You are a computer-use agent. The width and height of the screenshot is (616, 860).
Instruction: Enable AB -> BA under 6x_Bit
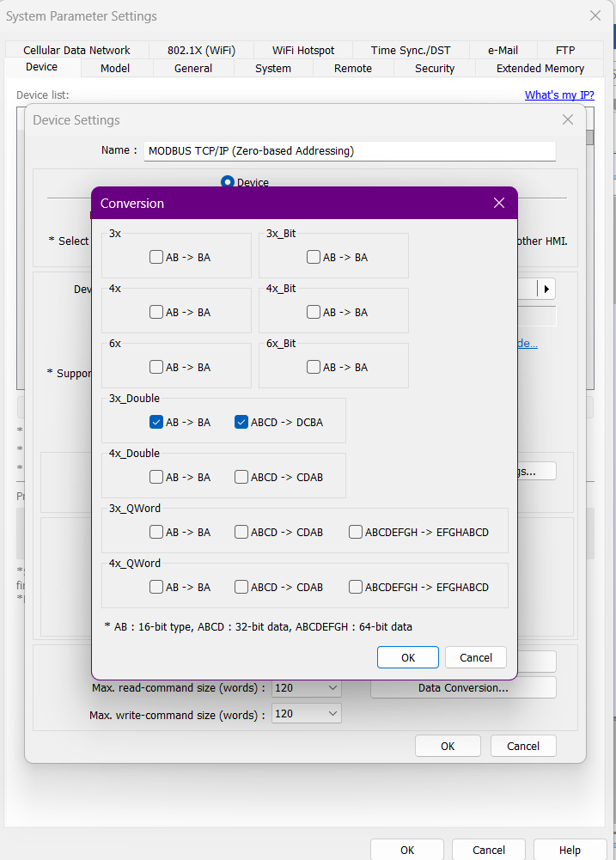click(314, 367)
